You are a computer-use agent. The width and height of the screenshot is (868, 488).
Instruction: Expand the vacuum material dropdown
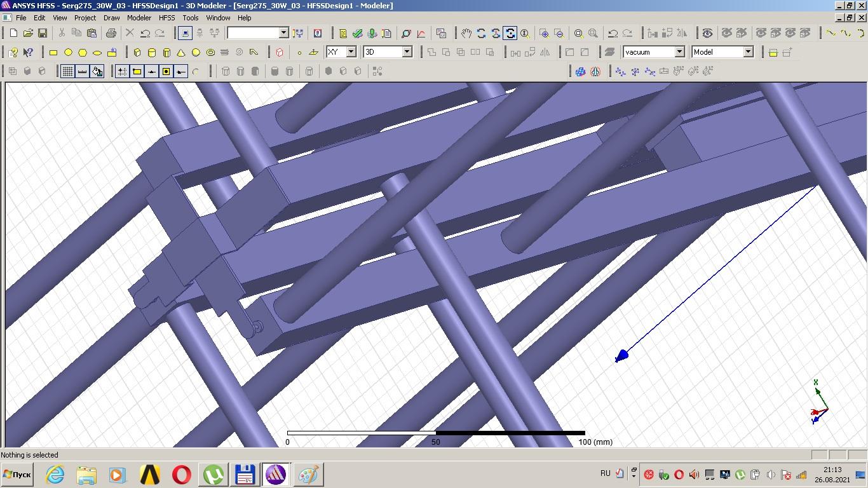tap(679, 52)
